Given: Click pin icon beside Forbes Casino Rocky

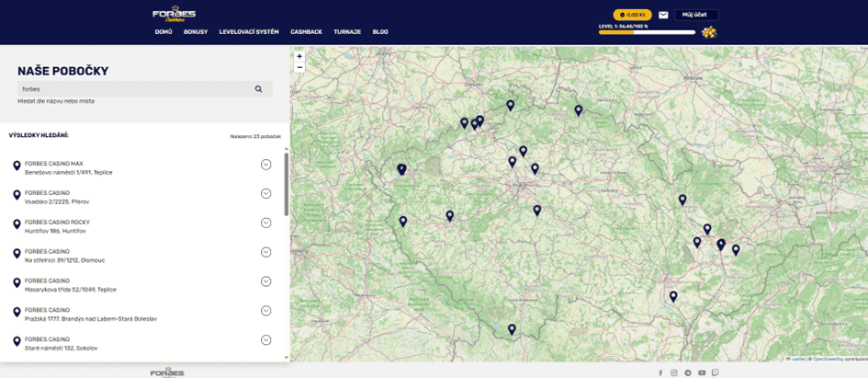Looking at the screenshot, I should coord(17,223).
